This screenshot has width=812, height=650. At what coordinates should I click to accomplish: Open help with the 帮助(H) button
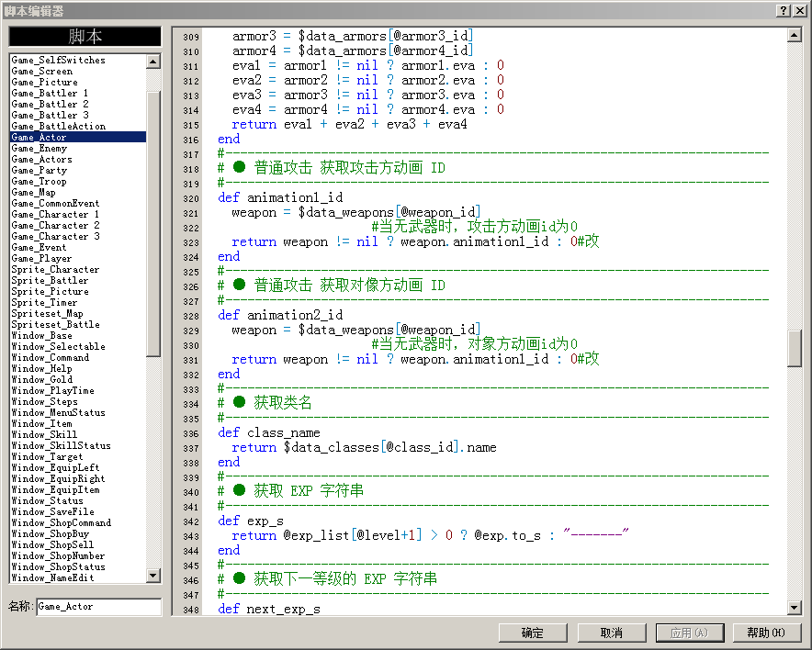(767, 633)
